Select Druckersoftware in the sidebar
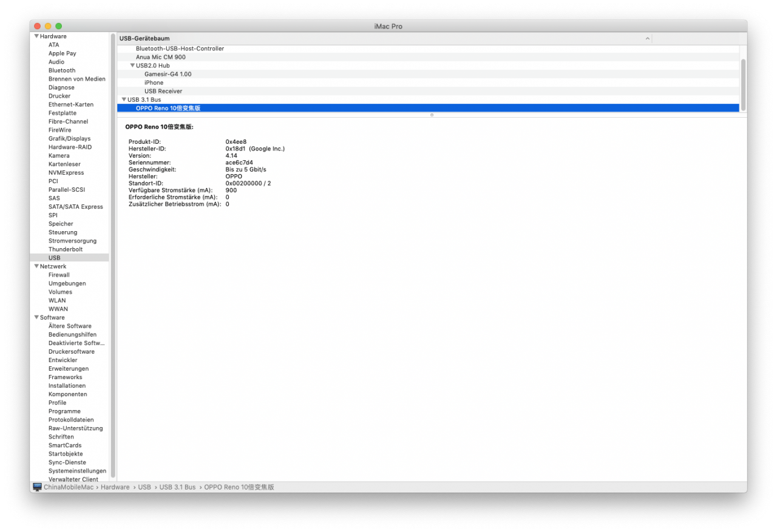 pyautogui.click(x=72, y=351)
